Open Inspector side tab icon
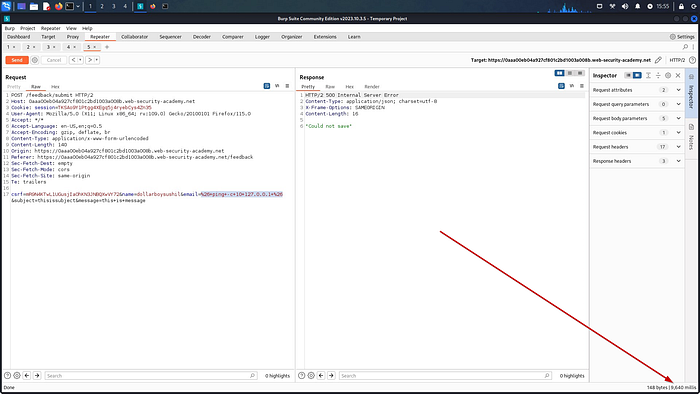The width and height of the screenshot is (700, 394). (x=691, y=77)
